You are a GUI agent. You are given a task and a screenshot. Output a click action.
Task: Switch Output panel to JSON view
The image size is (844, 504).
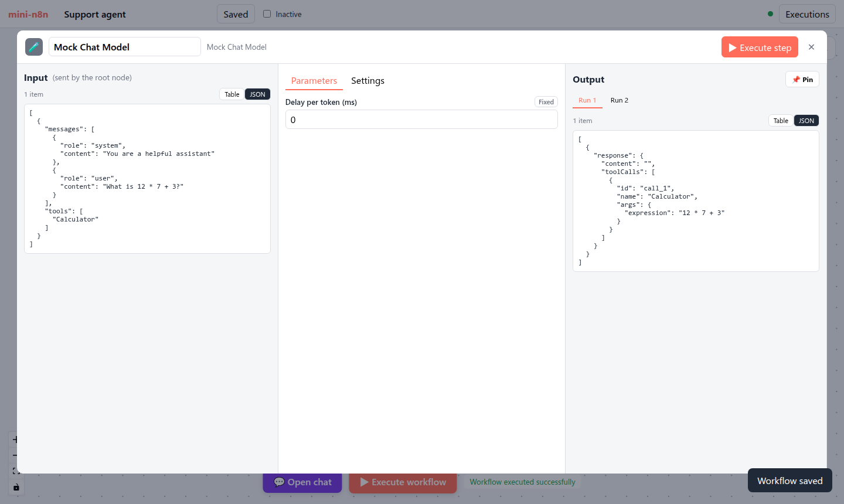[806, 121]
